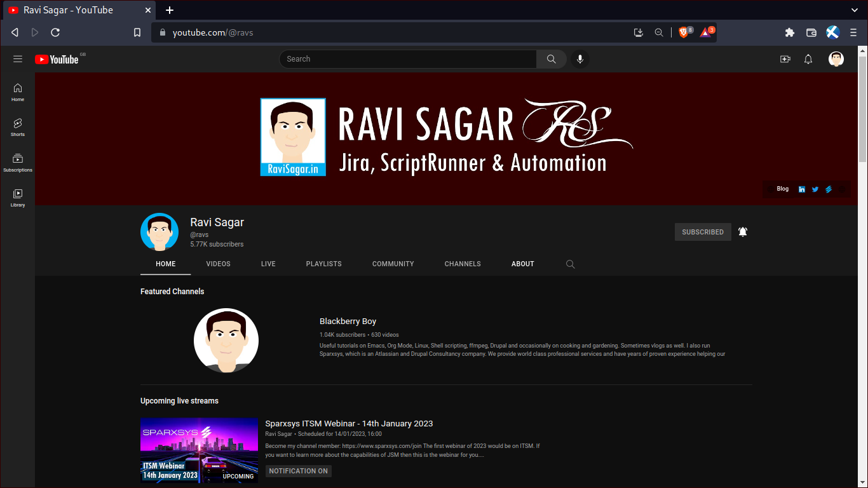The width and height of the screenshot is (868, 488).
Task: Open the Twitter link on the banner
Action: pyautogui.click(x=815, y=189)
